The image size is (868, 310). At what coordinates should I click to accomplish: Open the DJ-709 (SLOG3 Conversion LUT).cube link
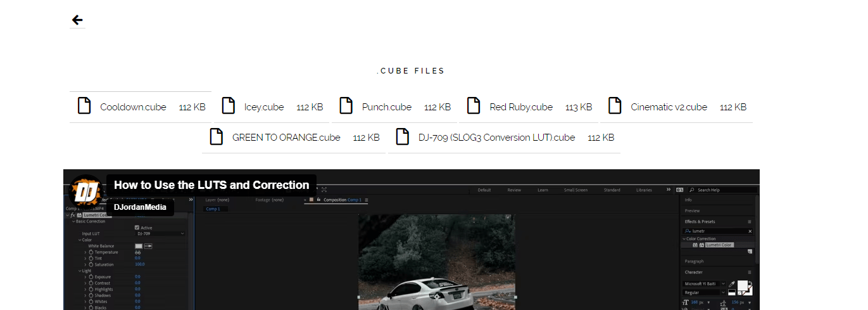click(496, 138)
